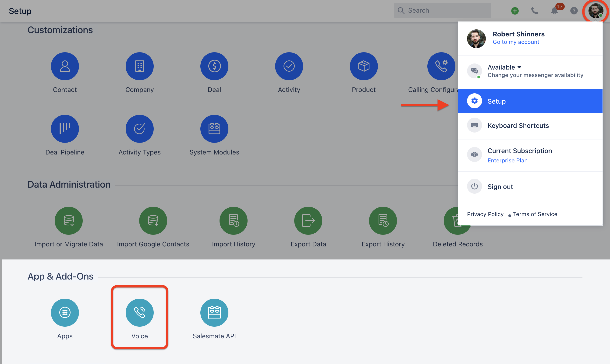
Task: Open the Contact customization icon
Action: [65, 66]
